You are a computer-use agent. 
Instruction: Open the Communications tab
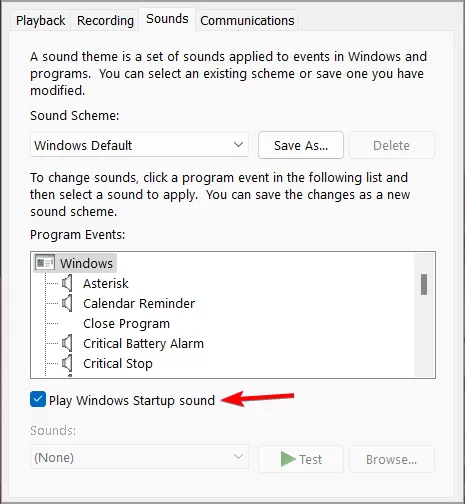pyautogui.click(x=247, y=21)
